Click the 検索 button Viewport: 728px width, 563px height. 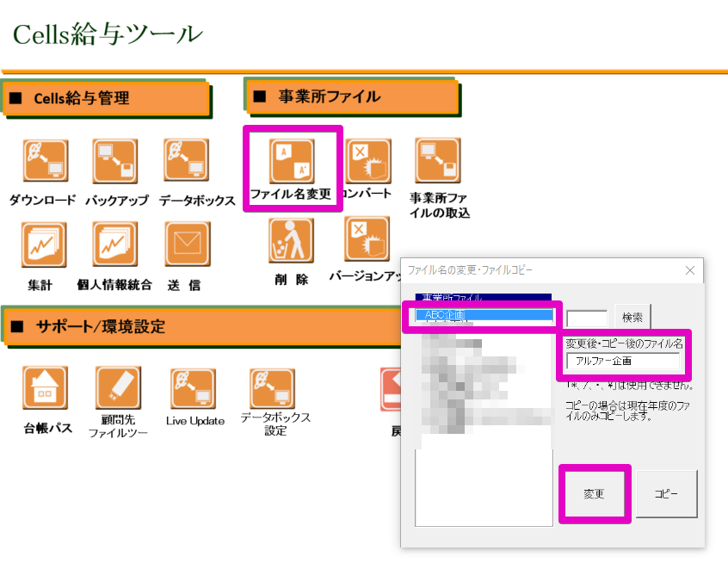tap(632, 318)
